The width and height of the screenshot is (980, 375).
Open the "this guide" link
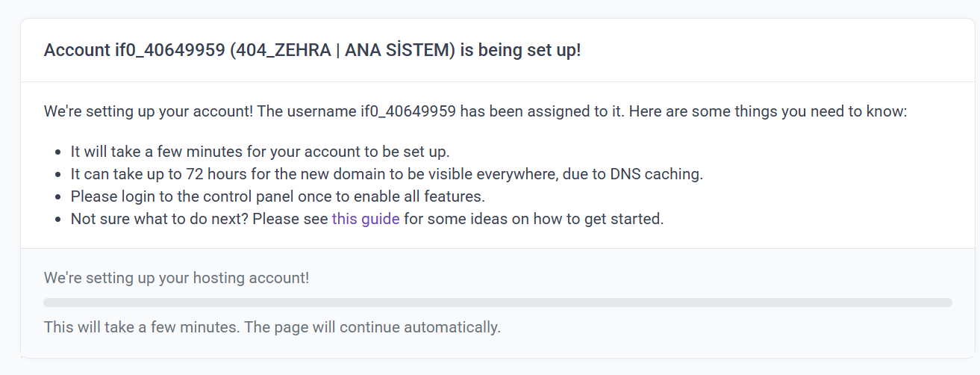point(366,220)
